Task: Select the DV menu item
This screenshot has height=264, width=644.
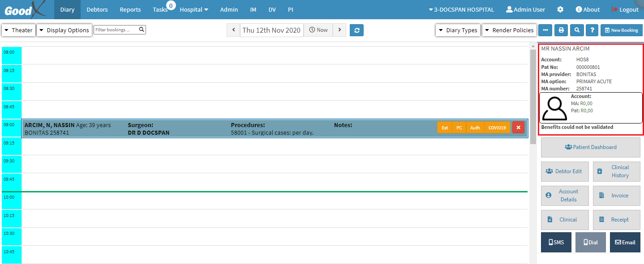Action: click(x=272, y=9)
